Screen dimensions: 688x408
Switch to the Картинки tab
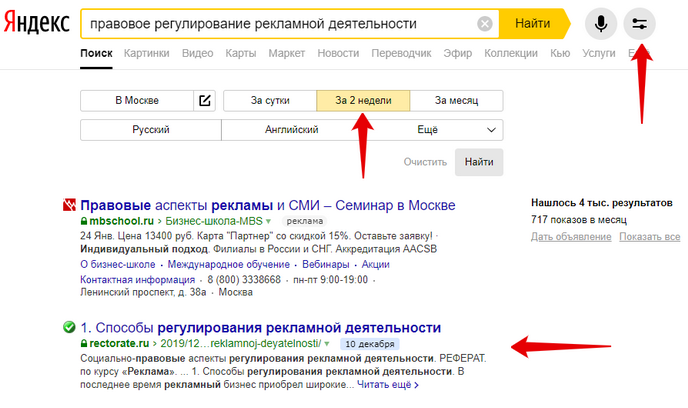tap(145, 52)
